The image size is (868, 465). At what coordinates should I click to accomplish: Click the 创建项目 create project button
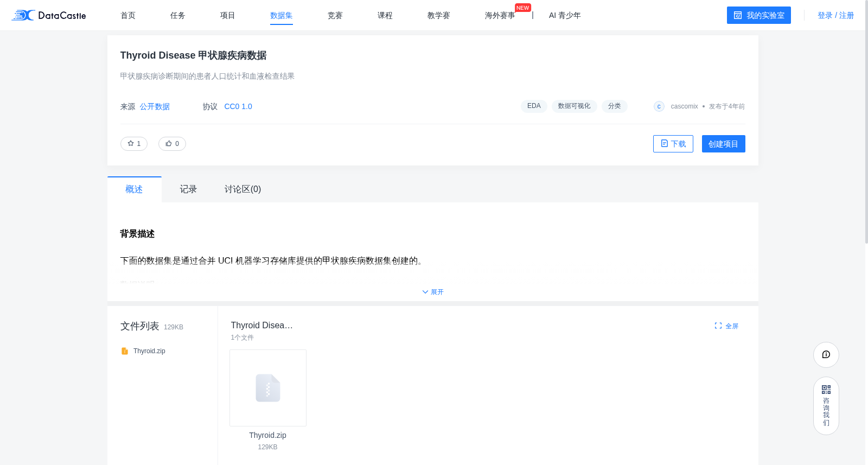[x=724, y=144]
